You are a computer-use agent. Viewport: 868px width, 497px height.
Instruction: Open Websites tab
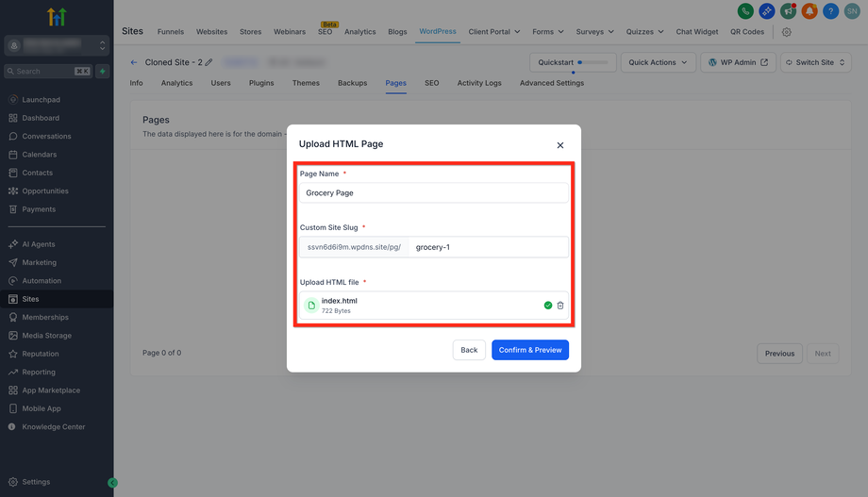(x=211, y=32)
